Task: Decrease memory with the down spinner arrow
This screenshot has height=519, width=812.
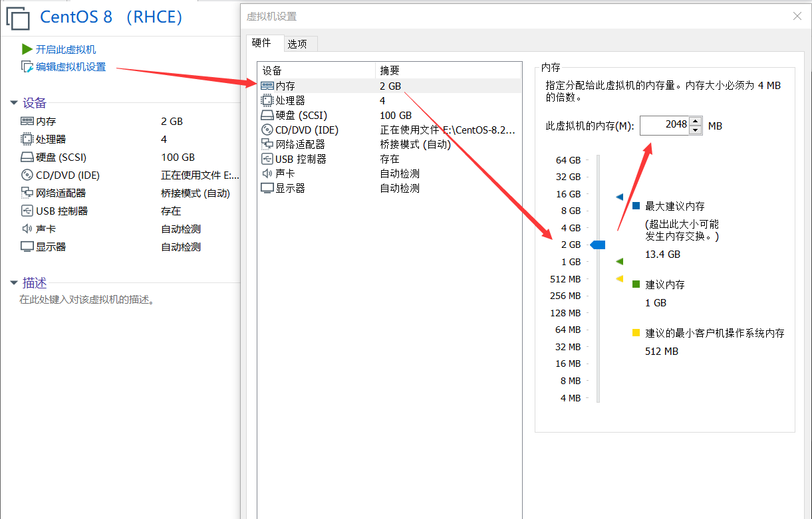Action: click(696, 130)
